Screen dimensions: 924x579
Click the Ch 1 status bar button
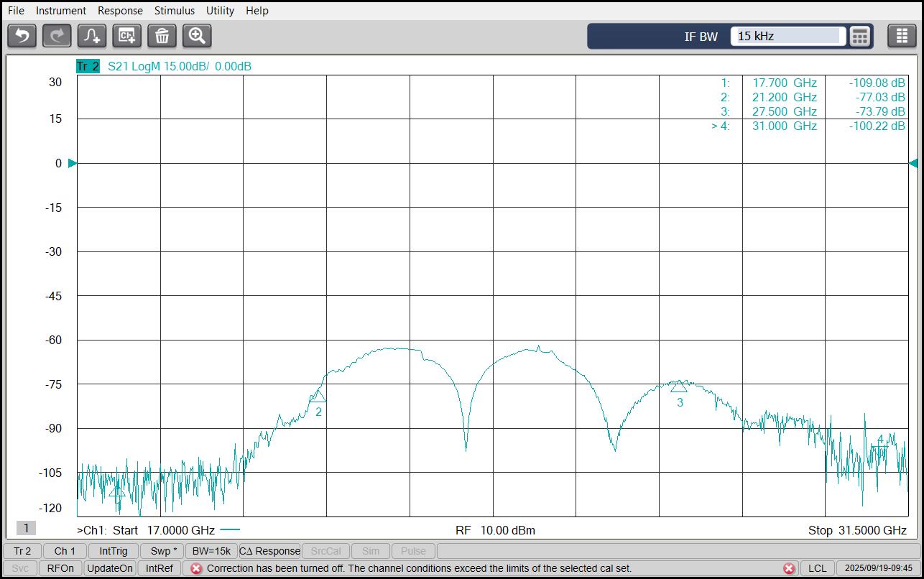(65, 551)
